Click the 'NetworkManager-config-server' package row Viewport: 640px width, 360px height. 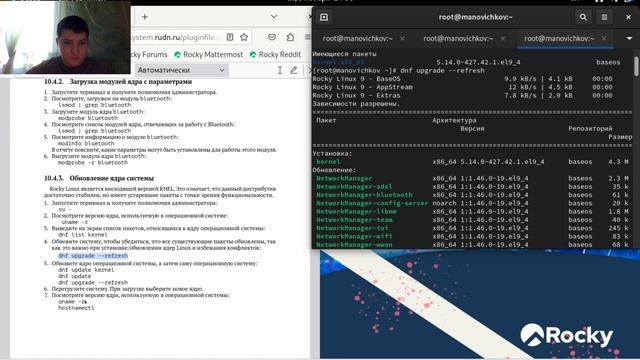(472, 203)
